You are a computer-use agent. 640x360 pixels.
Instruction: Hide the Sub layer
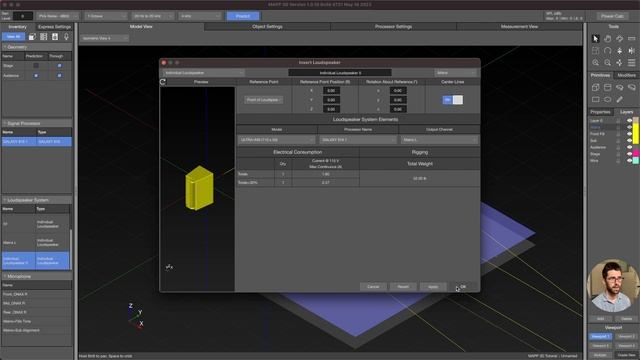click(629, 140)
